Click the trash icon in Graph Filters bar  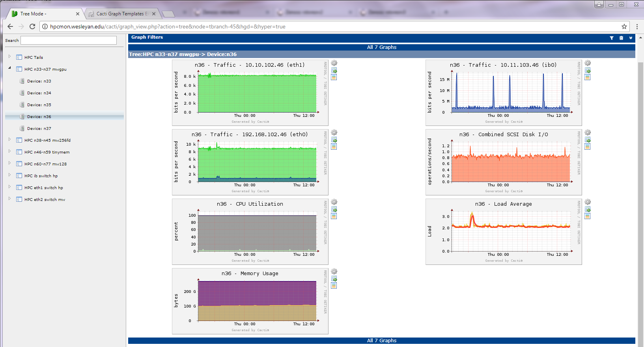tap(621, 38)
